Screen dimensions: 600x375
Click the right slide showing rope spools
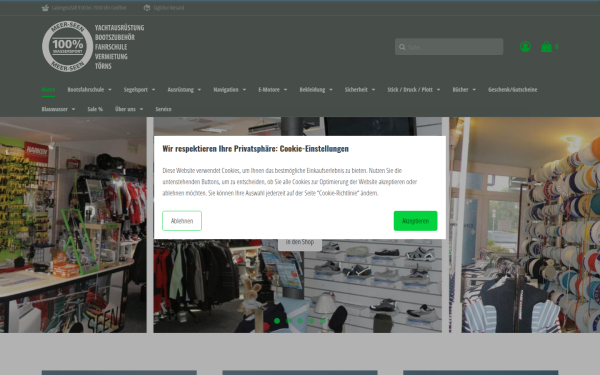coord(531,225)
